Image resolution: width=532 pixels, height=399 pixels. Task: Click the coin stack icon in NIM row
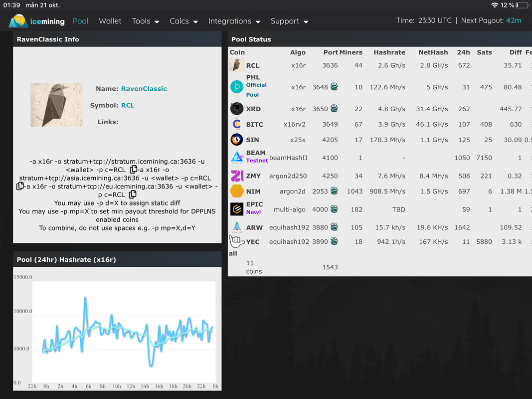334,191
